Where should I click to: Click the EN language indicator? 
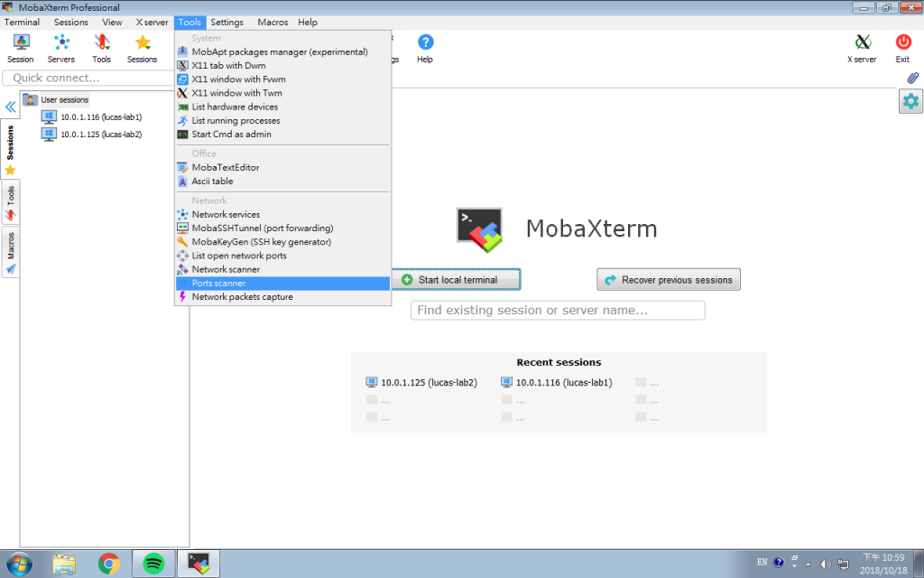click(x=762, y=562)
